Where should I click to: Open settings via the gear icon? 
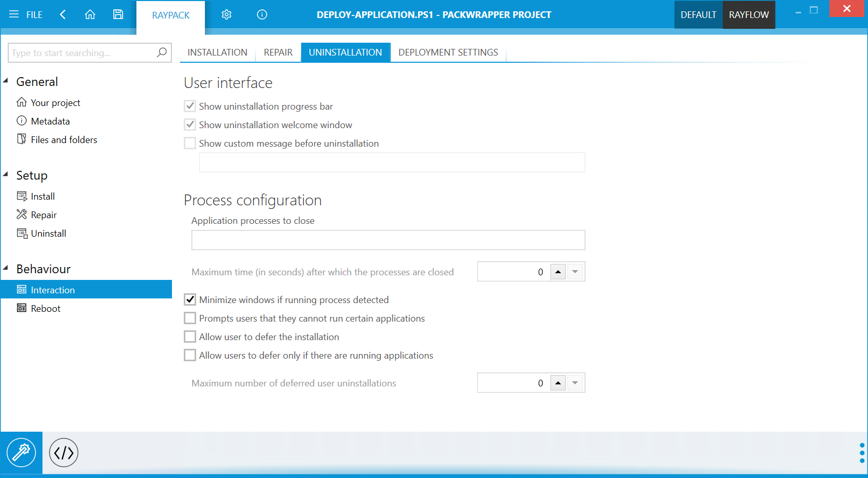[227, 14]
